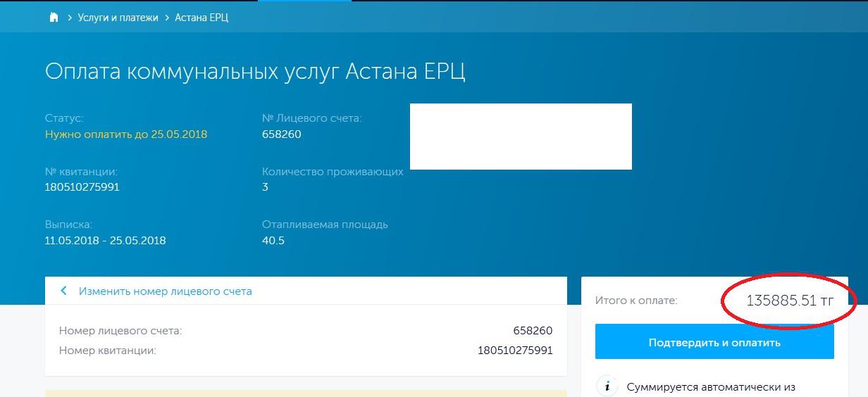Click the info icon next to Суммируется автоматически
This screenshot has height=397, width=868.
pyautogui.click(x=607, y=386)
